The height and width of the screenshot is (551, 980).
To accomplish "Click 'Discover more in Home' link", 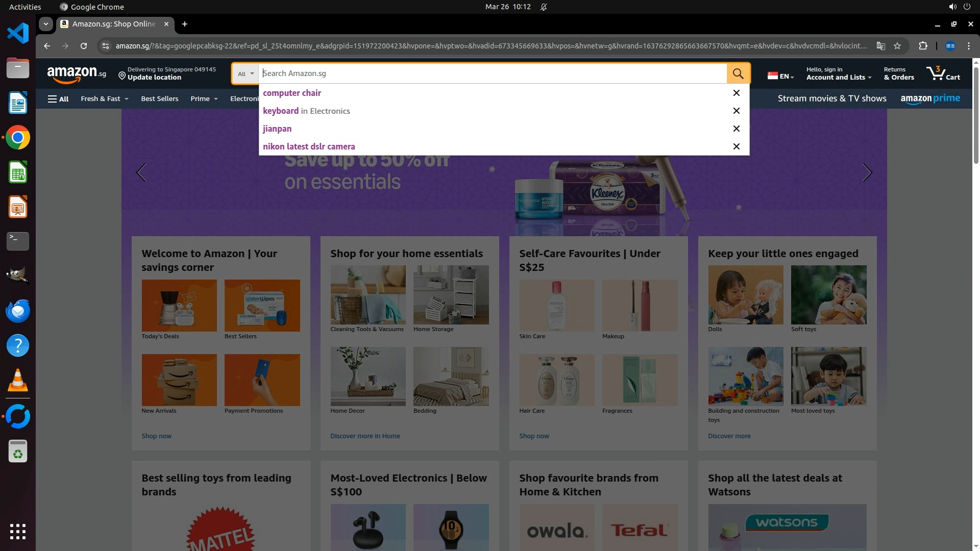I will pos(365,436).
